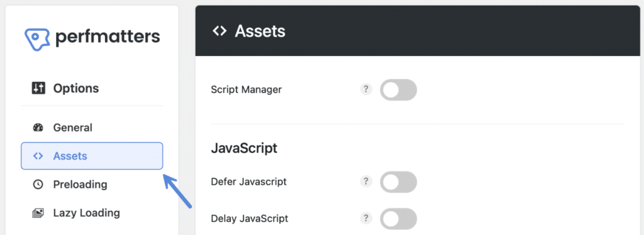Click the JavaScript section heading
The width and height of the screenshot is (644, 235).
244,148
